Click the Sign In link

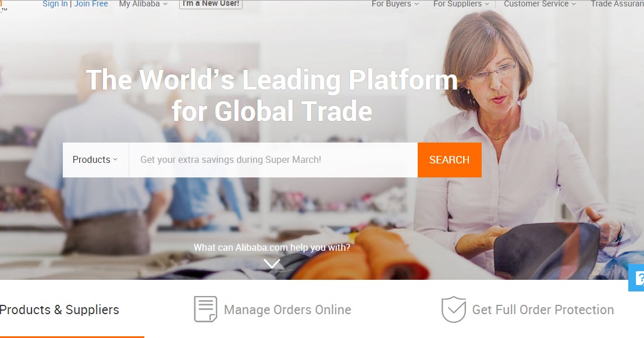[55, 3]
